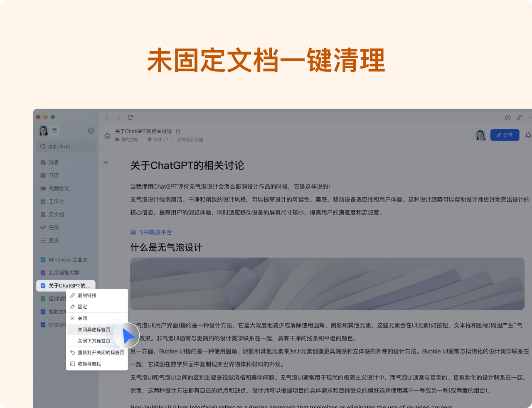Click the banner image in the document

coord(327,284)
